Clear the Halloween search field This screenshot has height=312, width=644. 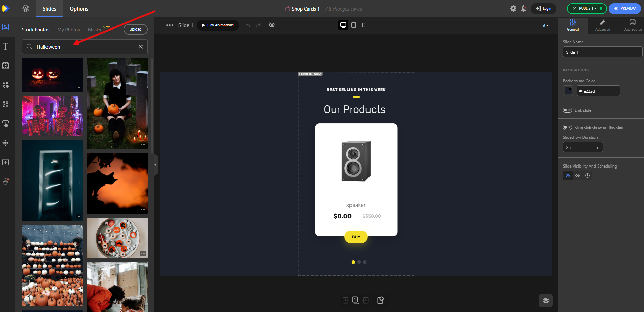point(141,47)
